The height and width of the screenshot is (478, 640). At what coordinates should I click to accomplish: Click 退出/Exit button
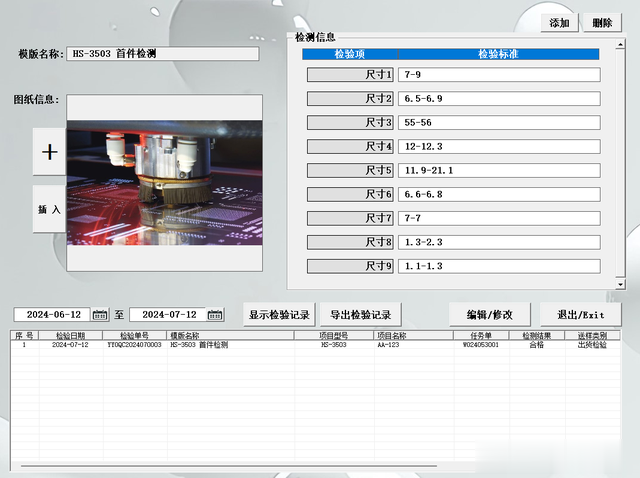(580, 315)
